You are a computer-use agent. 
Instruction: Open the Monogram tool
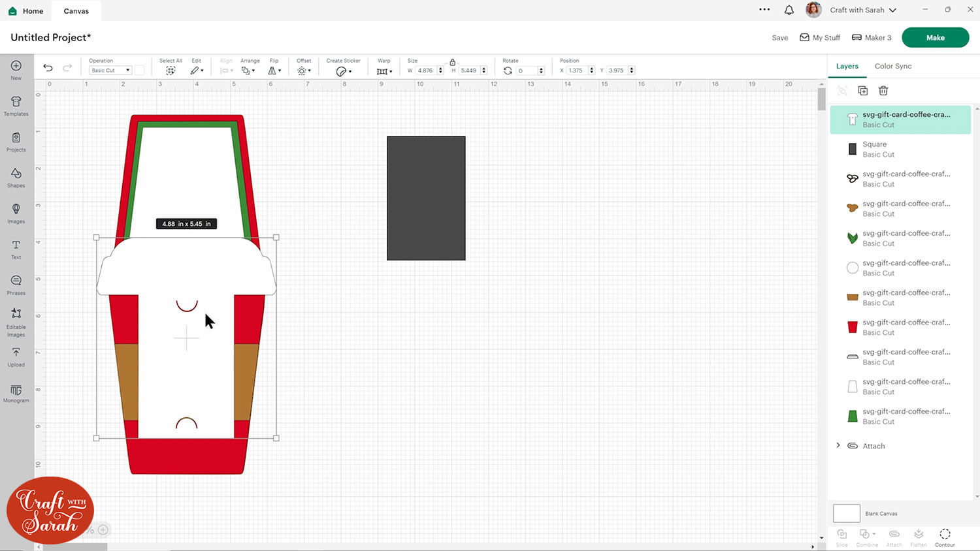pyautogui.click(x=16, y=393)
